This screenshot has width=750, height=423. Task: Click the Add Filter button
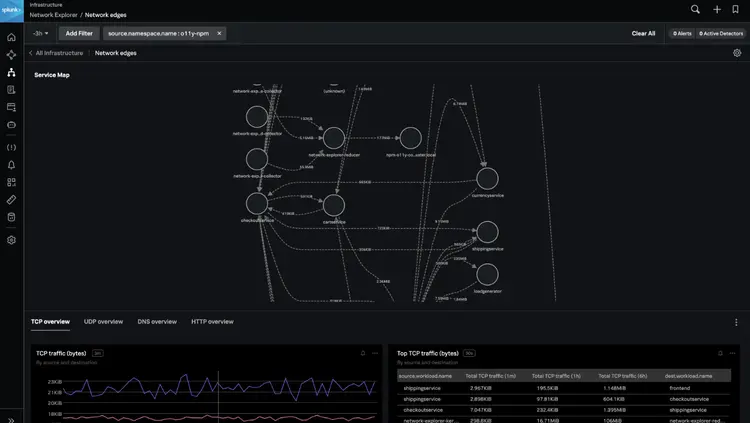[79, 33]
